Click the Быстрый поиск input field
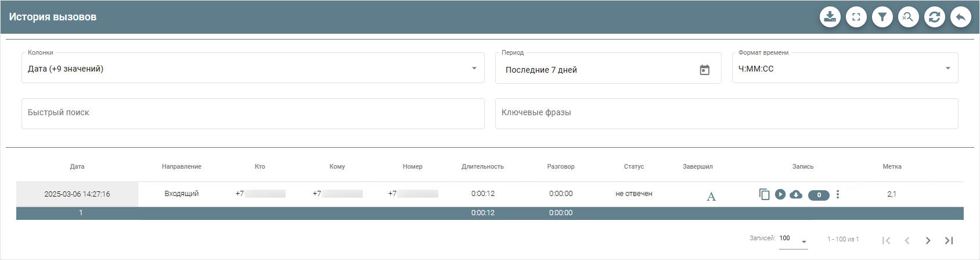The image size is (980, 260). coord(253,113)
